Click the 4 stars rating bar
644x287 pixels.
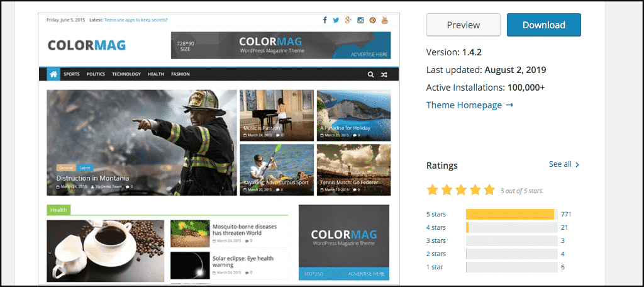[512, 227]
